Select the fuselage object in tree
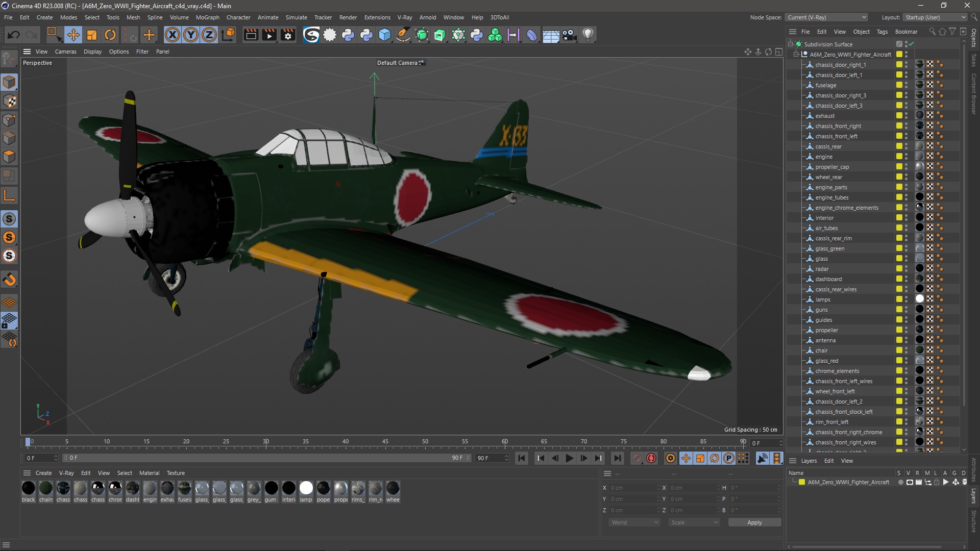Image resolution: width=980 pixels, height=551 pixels. click(x=826, y=85)
